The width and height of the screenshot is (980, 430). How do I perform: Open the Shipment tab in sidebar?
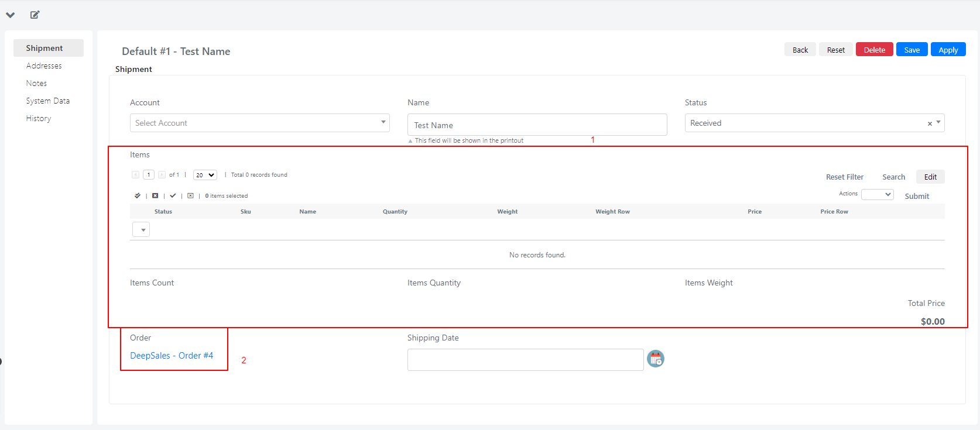(x=49, y=48)
